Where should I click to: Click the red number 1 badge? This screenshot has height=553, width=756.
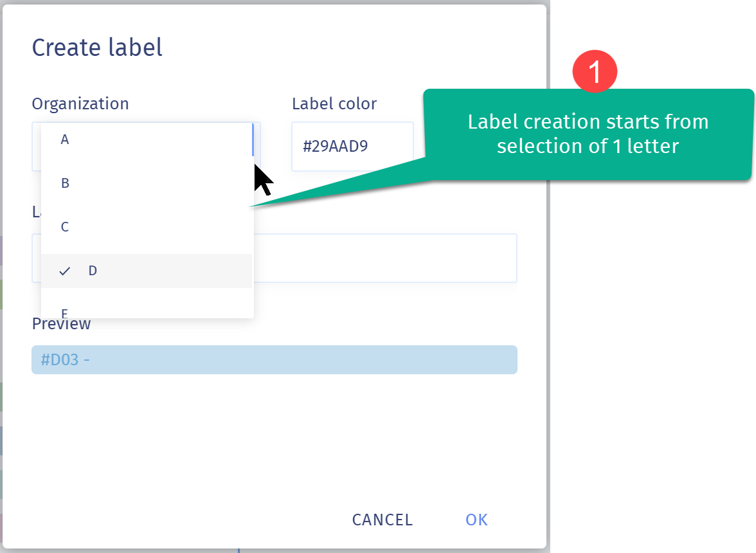pos(595,72)
